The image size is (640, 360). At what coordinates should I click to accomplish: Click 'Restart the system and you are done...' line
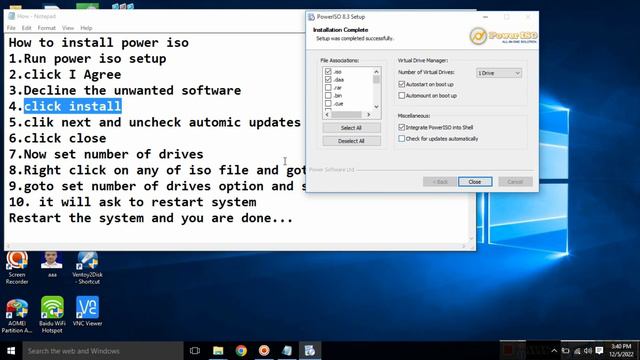[151, 218]
